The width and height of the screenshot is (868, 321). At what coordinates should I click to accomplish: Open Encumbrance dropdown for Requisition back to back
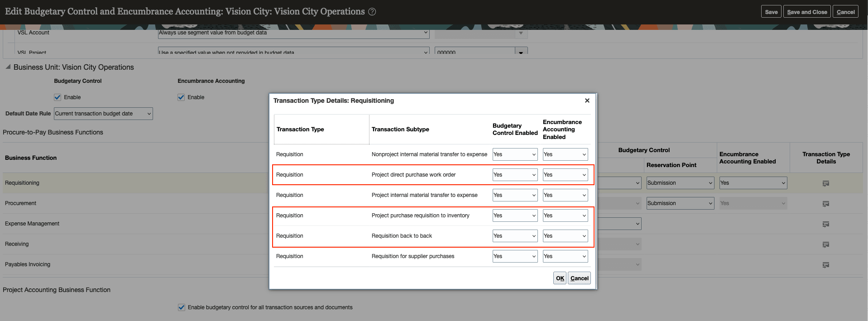(x=566, y=236)
